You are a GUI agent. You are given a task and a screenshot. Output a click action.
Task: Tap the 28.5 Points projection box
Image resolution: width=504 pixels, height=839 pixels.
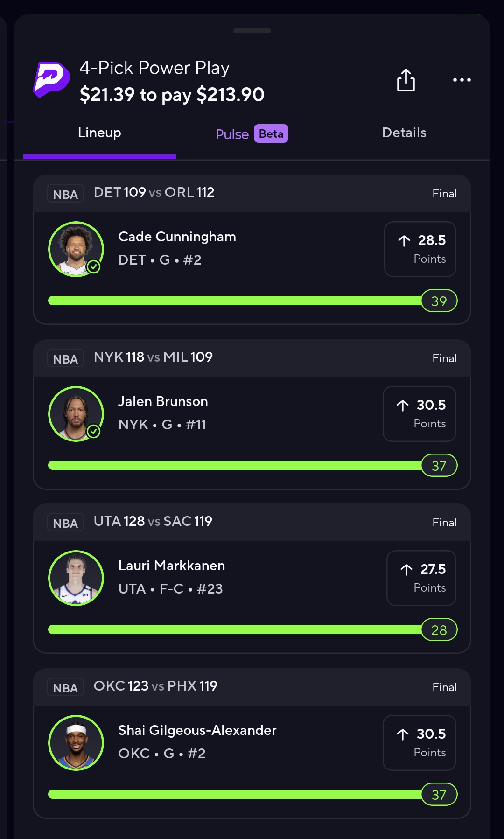420,249
